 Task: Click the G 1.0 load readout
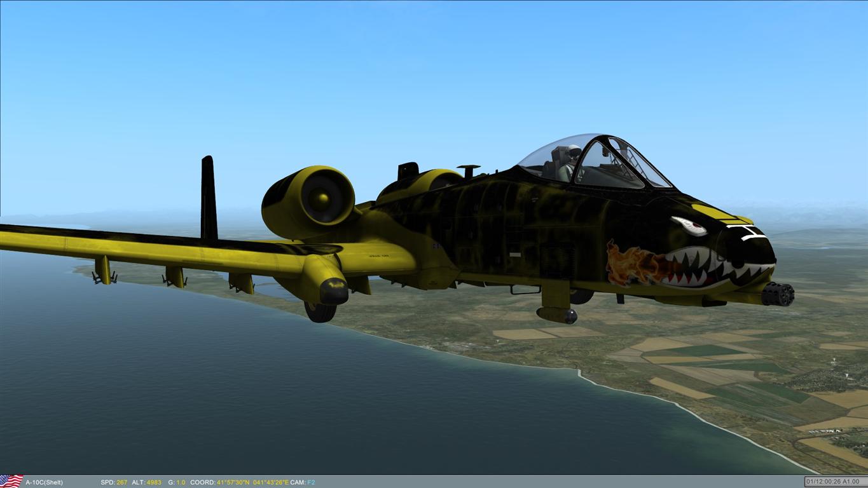point(177,483)
